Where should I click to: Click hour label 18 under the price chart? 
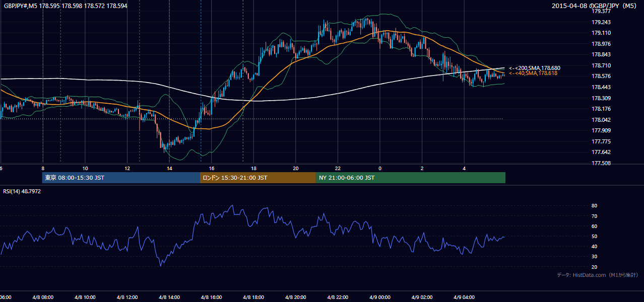click(x=254, y=168)
